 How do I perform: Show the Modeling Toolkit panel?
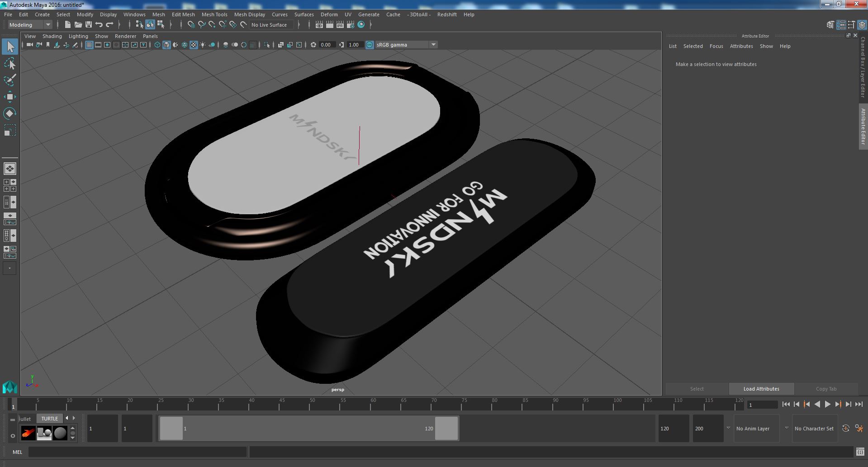point(830,25)
